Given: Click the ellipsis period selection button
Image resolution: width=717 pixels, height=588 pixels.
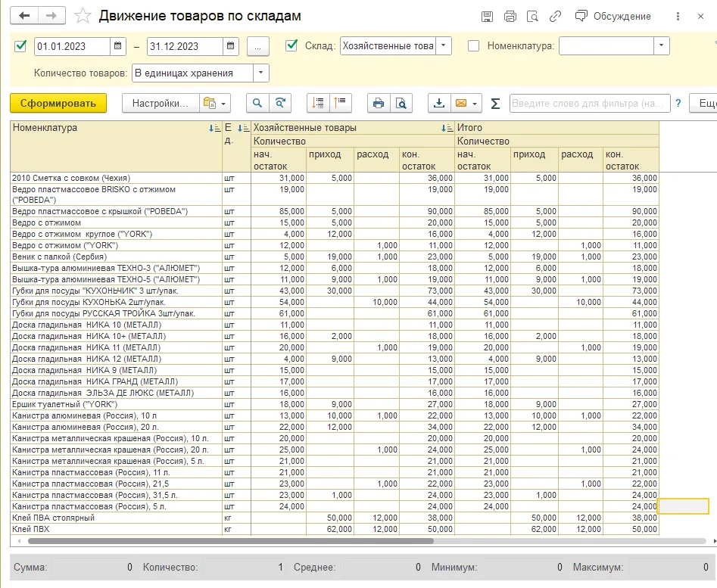Looking at the screenshot, I should pyautogui.click(x=258, y=46).
